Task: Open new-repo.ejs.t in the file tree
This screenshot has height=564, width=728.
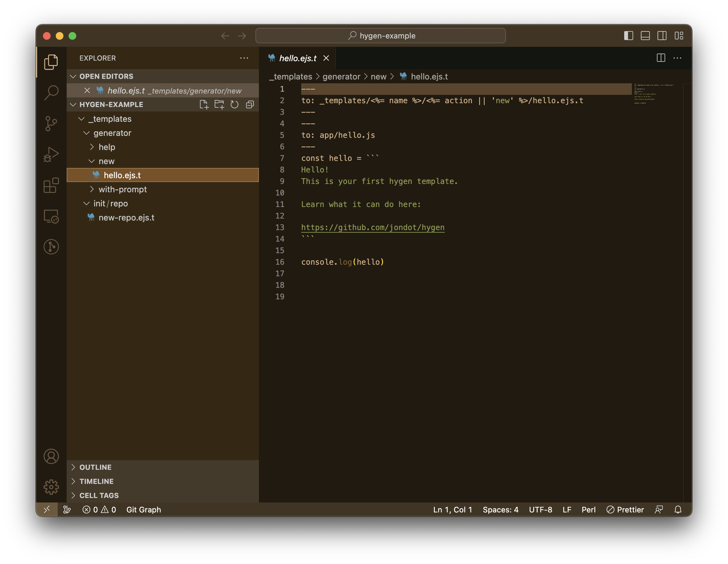Action: coord(163,218)
